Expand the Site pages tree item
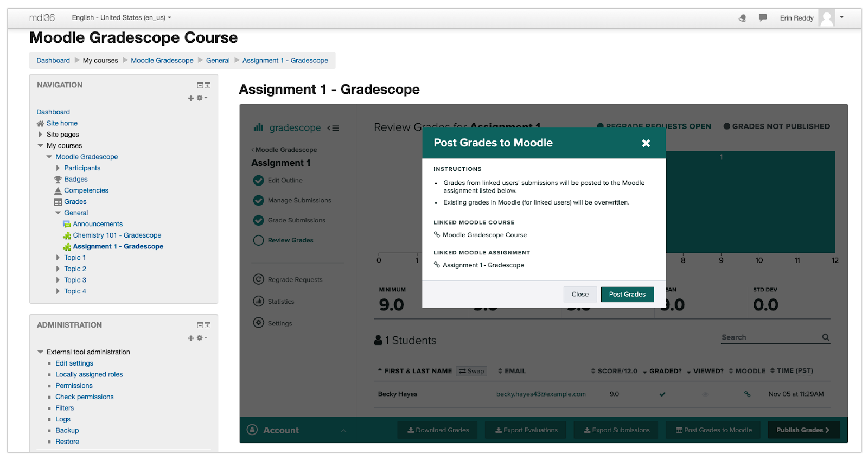 pyautogui.click(x=40, y=135)
